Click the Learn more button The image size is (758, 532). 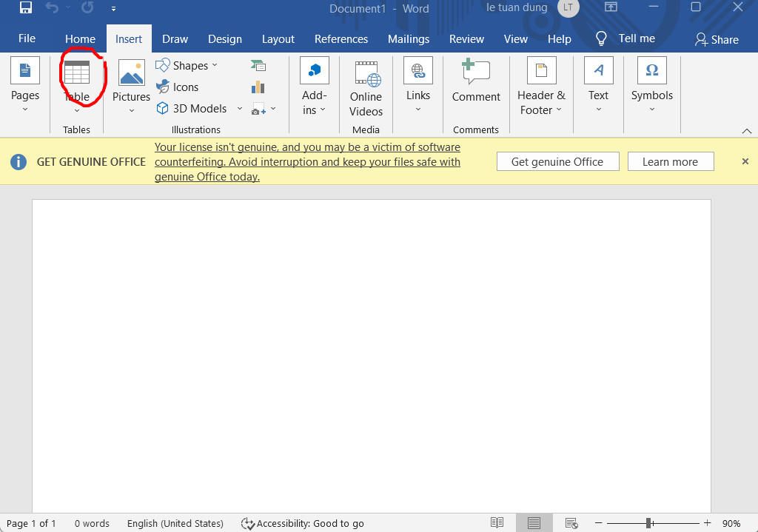pyautogui.click(x=671, y=161)
